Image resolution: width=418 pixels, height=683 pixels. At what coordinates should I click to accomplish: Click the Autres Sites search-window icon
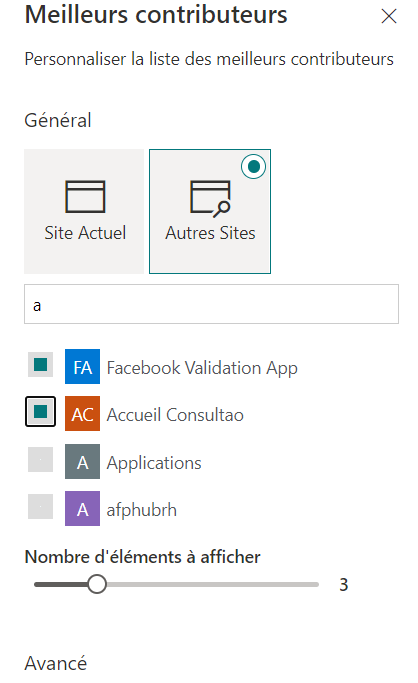tap(210, 199)
